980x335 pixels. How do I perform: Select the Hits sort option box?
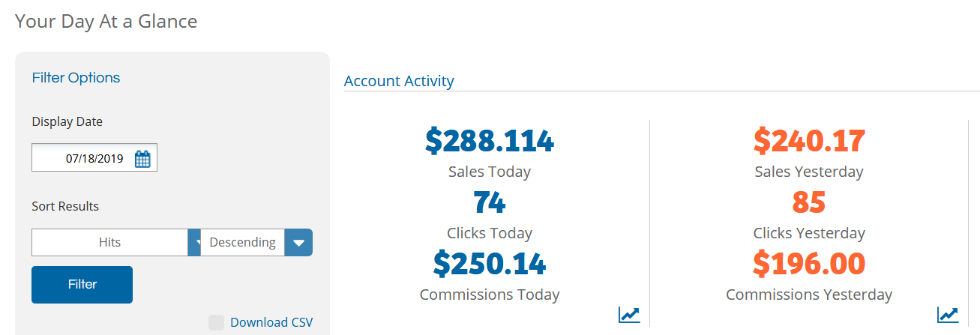click(x=109, y=242)
